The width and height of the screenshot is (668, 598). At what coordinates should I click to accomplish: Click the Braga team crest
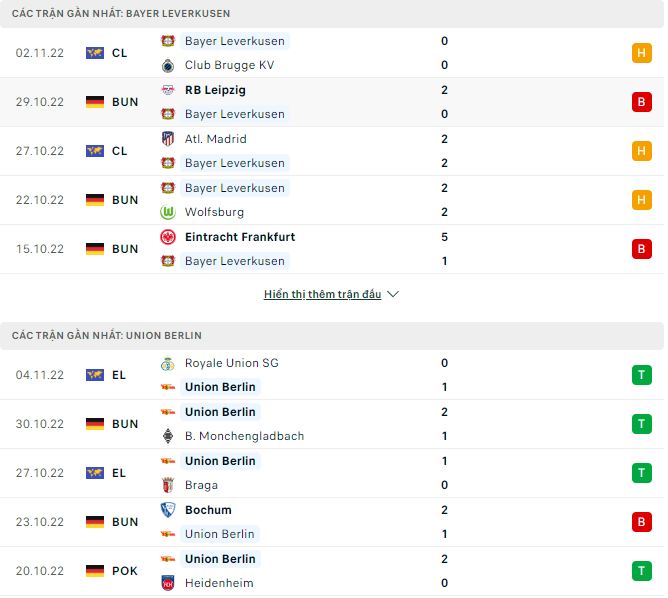click(168, 485)
